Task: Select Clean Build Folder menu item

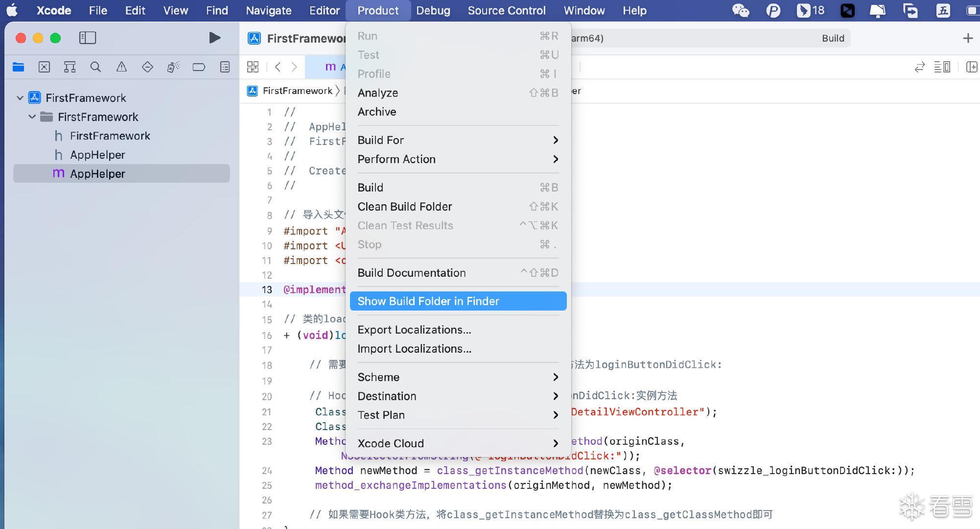Action: tap(405, 207)
